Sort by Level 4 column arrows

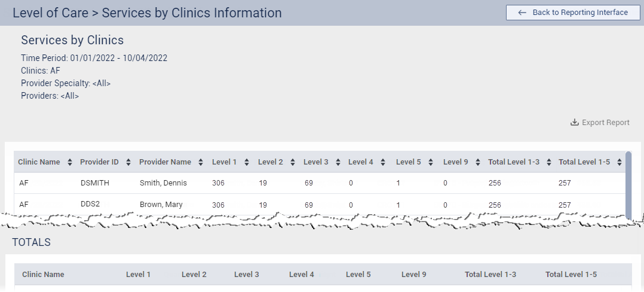coord(383,162)
